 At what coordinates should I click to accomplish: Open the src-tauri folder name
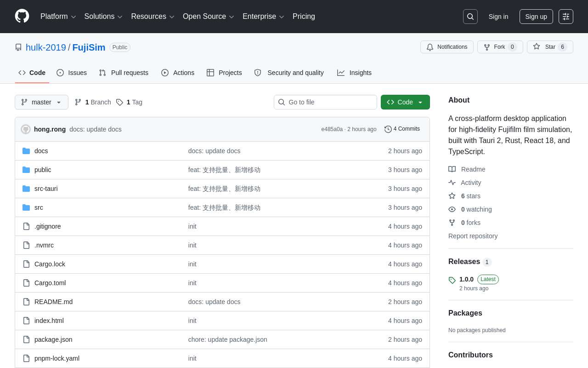pyautogui.click(x=46, y=189)
